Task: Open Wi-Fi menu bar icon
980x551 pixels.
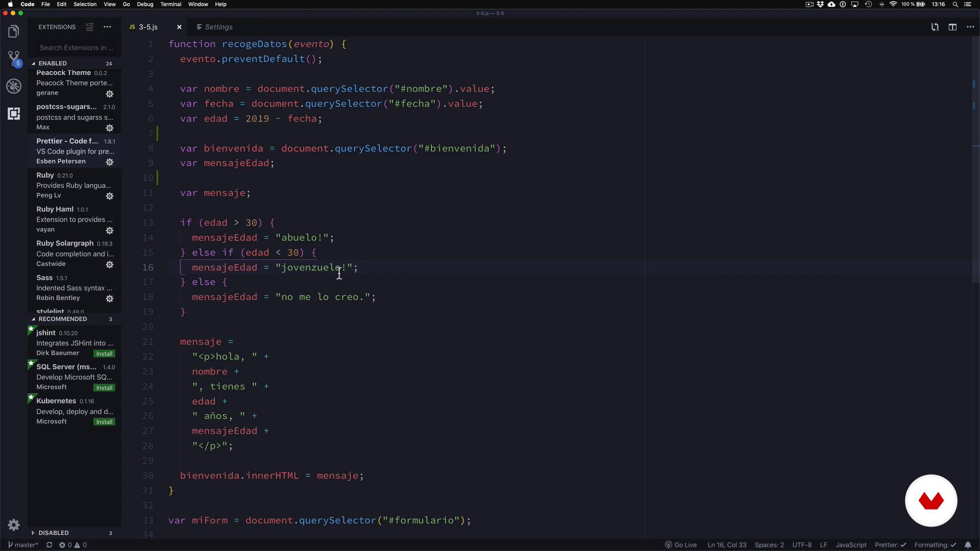Action: click(893, 4)
